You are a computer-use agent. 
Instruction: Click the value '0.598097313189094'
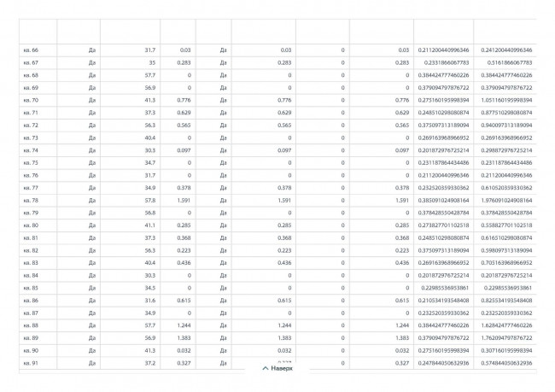click(x=506, y=250)
